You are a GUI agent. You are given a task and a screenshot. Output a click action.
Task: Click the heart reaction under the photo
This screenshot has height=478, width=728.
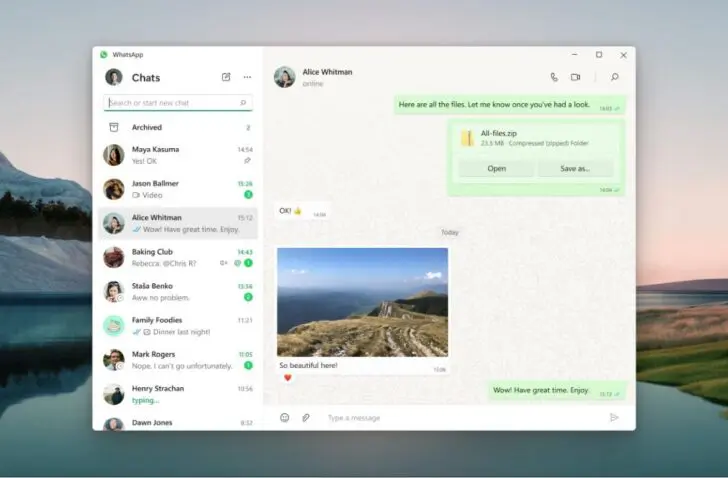tap(288, 378)
